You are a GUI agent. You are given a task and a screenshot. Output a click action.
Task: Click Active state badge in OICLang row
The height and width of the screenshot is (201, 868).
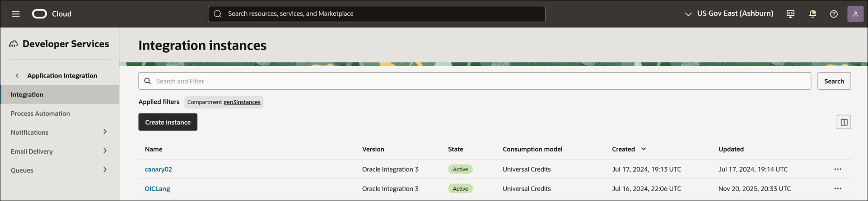[460, 189]
